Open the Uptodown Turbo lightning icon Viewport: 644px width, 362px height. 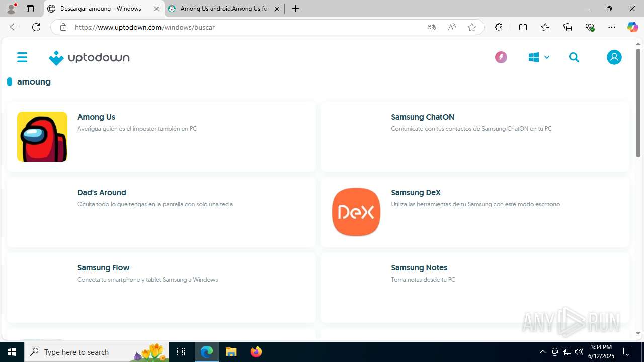click(501, 57)
